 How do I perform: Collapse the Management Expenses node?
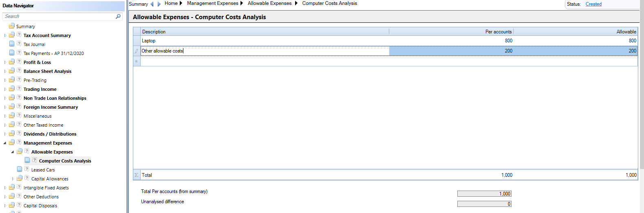pos(5,143)
